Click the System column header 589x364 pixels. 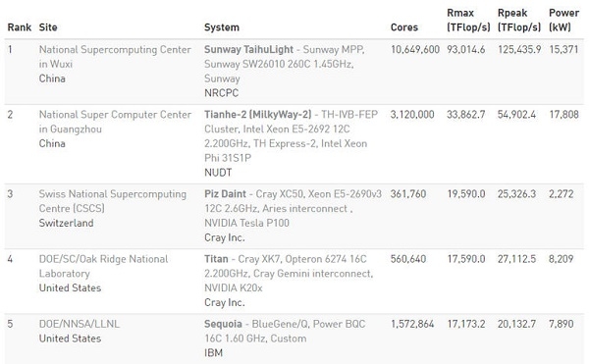click(222, 27)
